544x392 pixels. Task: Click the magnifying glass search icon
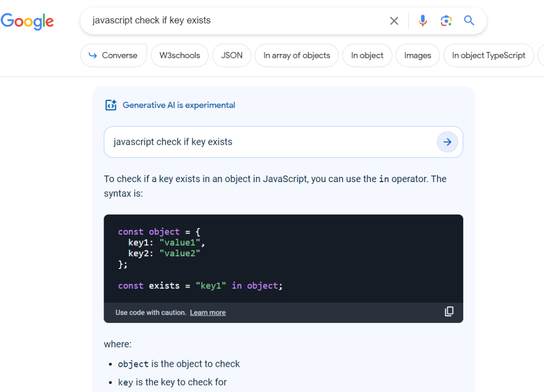469,21
